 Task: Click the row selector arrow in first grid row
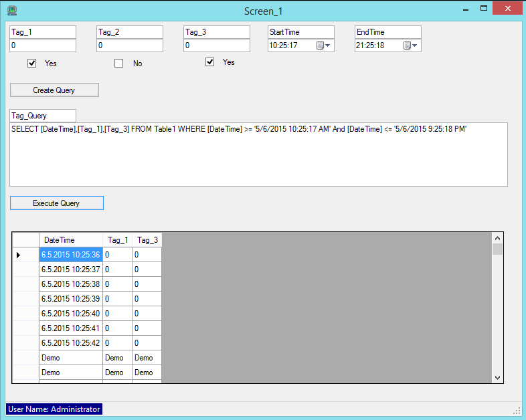19,255
